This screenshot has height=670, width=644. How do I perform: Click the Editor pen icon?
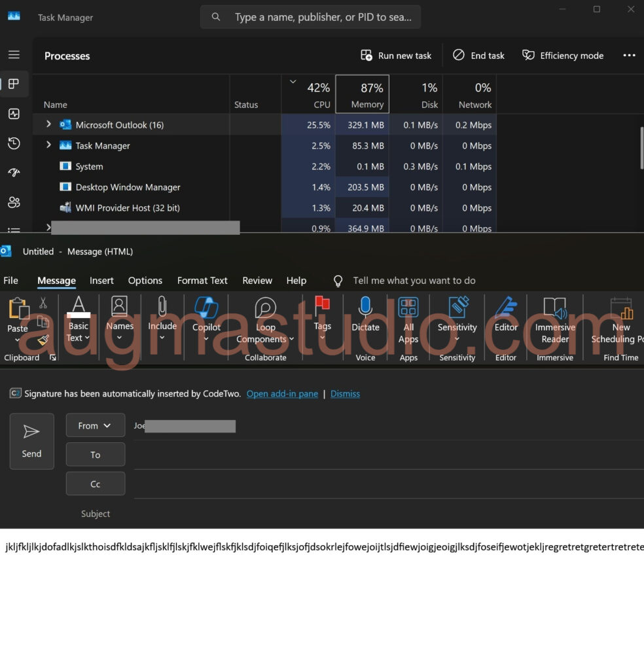coord(506,308)
